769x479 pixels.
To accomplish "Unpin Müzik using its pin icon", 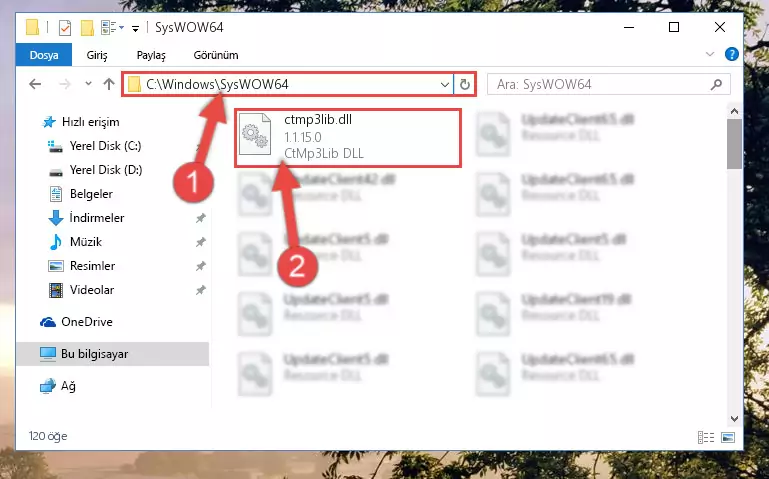I will pos(201,242).
